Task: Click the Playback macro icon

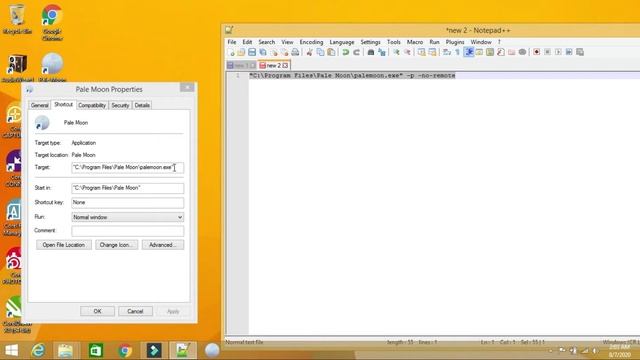Action: point(558,52)
